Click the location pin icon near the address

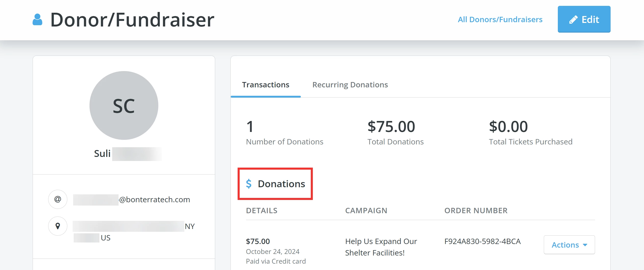58,226
